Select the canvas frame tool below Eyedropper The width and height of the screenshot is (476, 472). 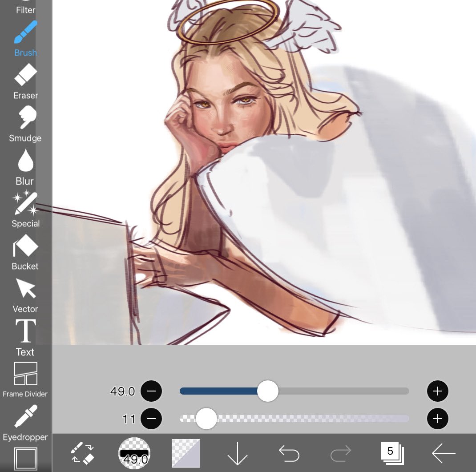pos(26,458)
